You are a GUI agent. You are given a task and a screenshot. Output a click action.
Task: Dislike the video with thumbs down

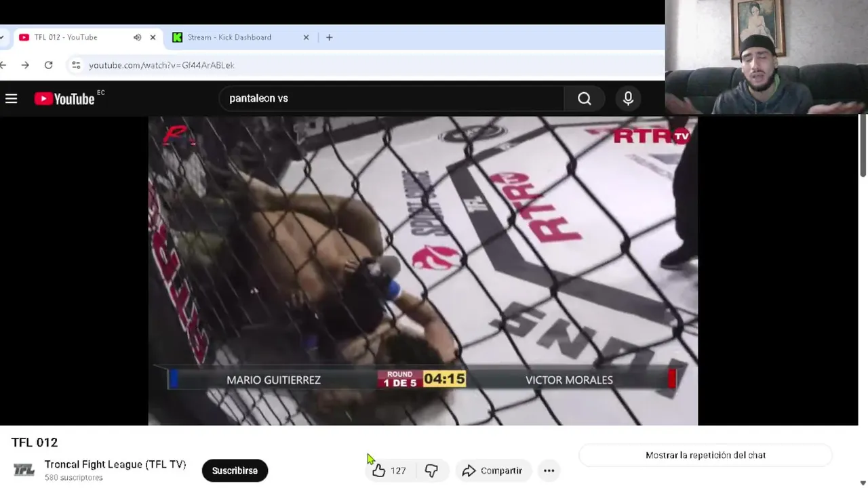point(431,470)
